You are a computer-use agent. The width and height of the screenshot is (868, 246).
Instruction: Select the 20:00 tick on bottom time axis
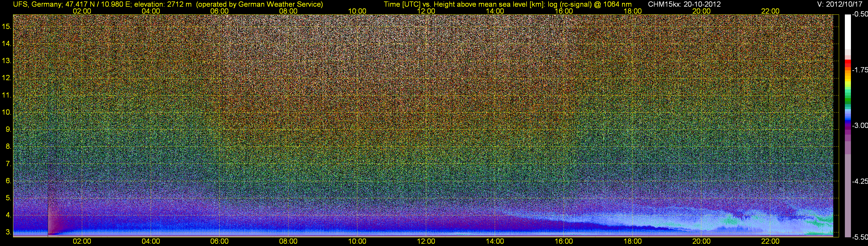pos(701,241)
